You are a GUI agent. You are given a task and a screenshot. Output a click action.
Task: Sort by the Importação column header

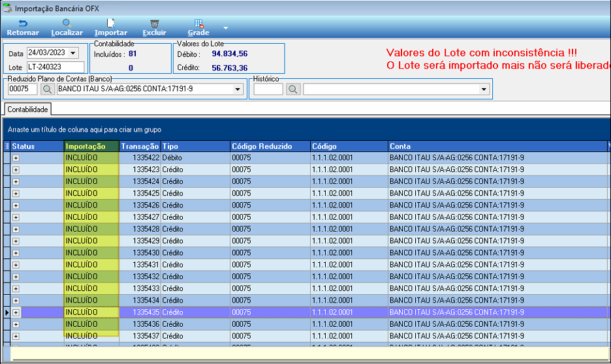(x=91, y=146)
